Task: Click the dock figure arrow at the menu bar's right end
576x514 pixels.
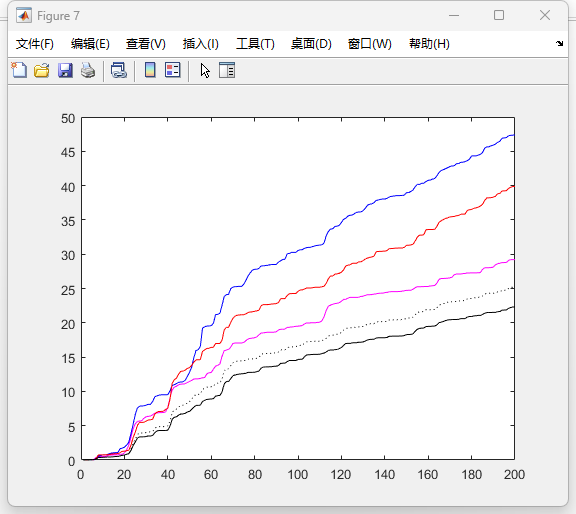Action: coord(559,43)
